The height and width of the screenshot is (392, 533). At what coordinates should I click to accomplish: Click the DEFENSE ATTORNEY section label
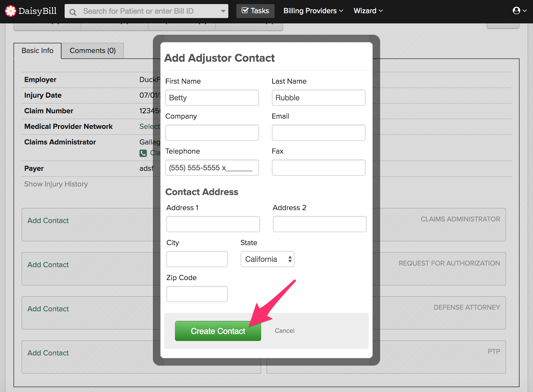(x=467, y=307)
